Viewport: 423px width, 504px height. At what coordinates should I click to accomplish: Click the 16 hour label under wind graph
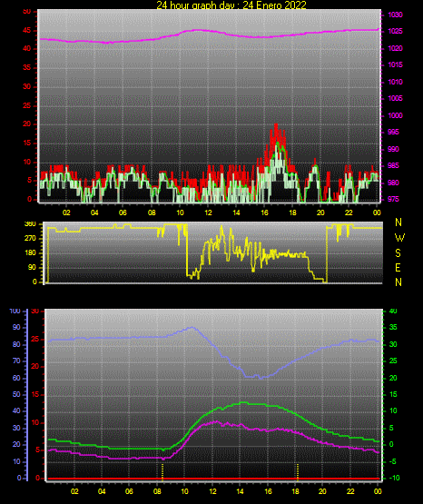tap(264, 212)
